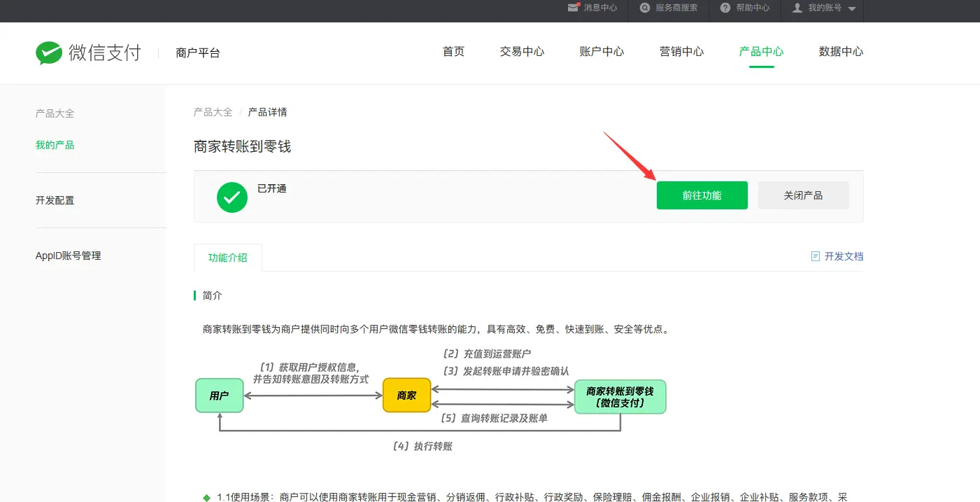980x502 pixels.
Task: Click the yellow 商家 box in diagram
Action: click(406, 396)
